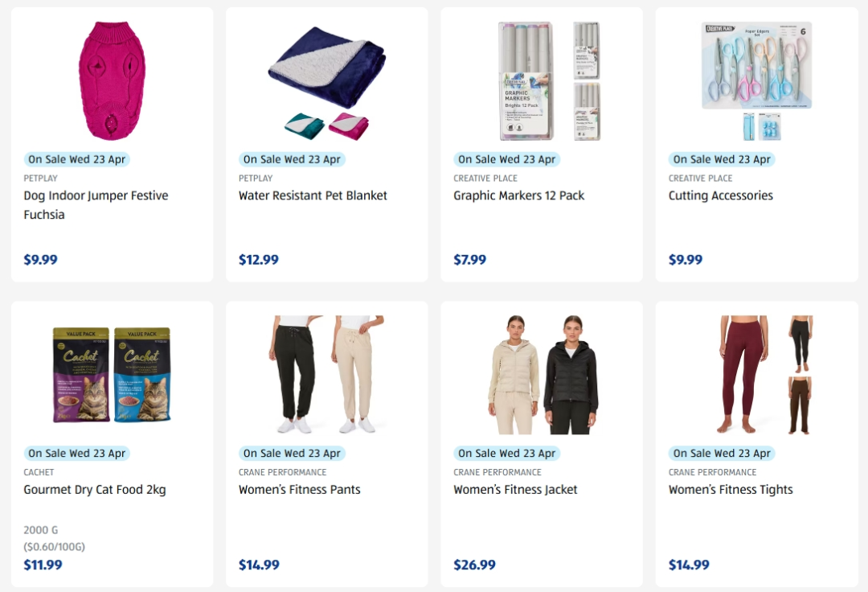View the Women's Fitness Pants photo

click(x=326, y=375)
